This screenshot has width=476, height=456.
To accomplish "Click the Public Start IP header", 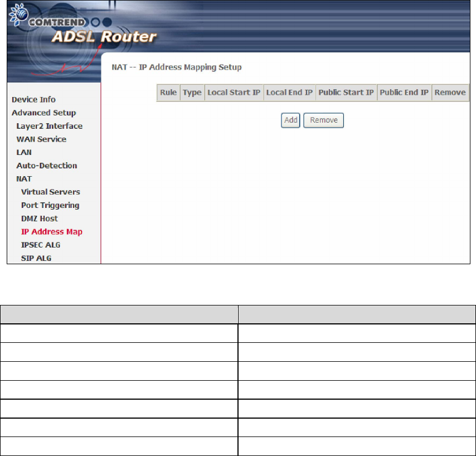I will (346, 93).
